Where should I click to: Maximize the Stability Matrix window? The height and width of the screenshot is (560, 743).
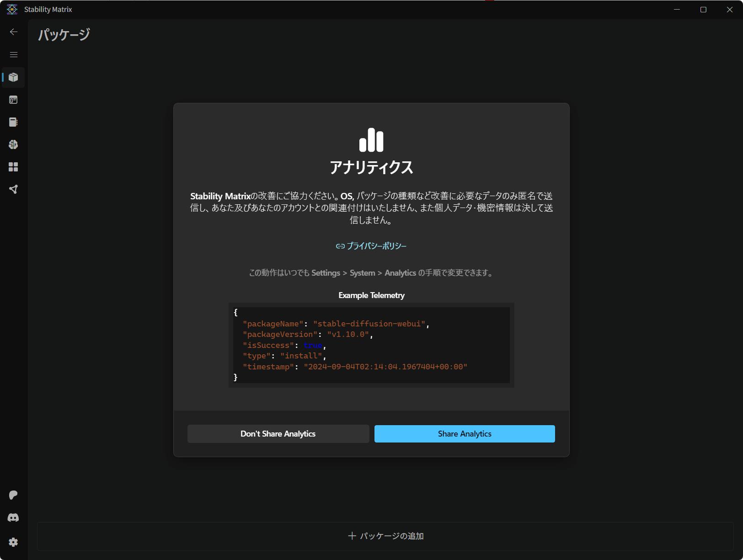703,10
